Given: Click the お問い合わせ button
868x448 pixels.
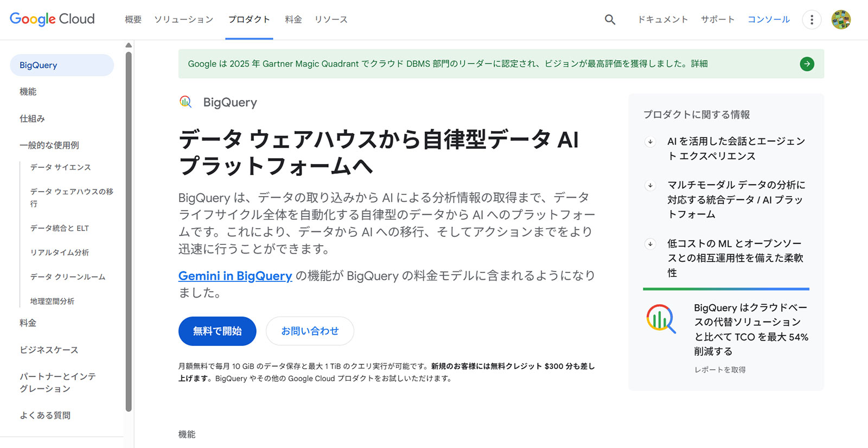Looking at the screenshot, I should [x=310, y=331].
